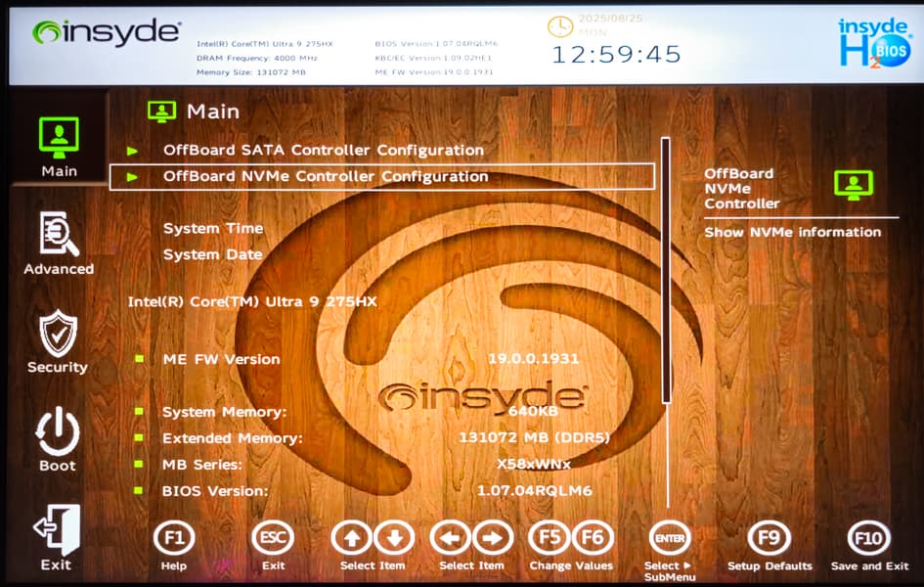Image resolution: width=924 pixels, height=587 pixels.
Task: Select the Main monitor icon in sidebar
Action: 59,137
